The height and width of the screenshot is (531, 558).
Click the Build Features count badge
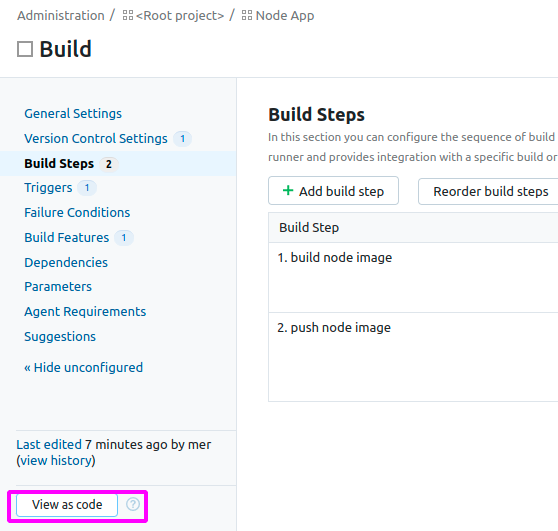pos(124,237)
